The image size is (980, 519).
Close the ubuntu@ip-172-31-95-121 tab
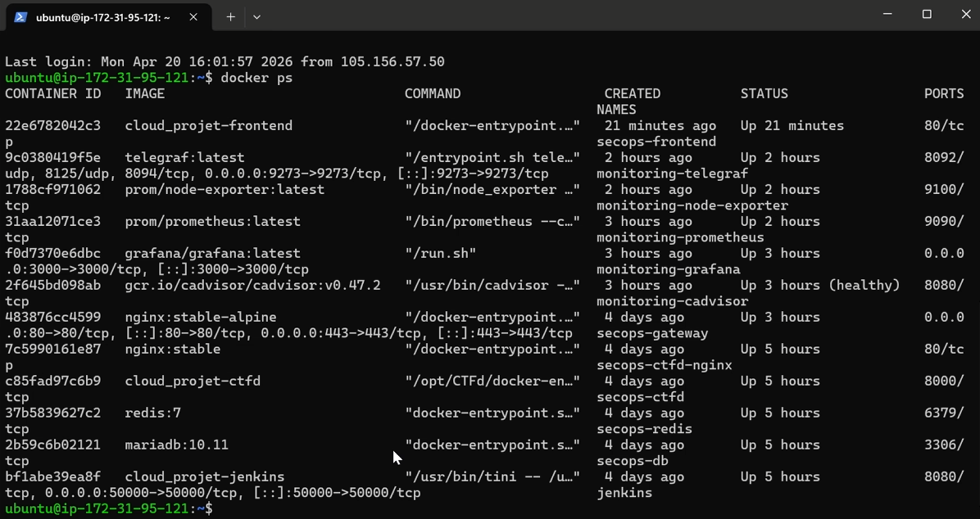193,17
